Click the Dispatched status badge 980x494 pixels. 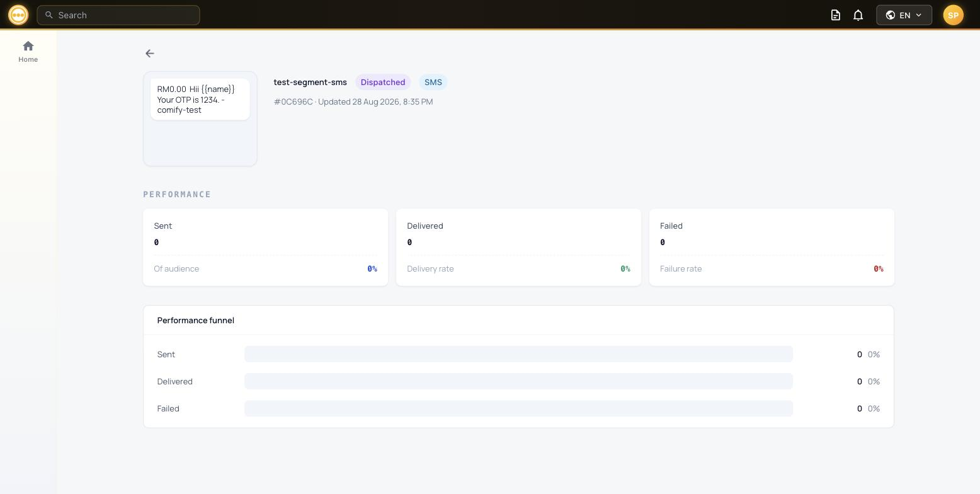click(383, 83)
